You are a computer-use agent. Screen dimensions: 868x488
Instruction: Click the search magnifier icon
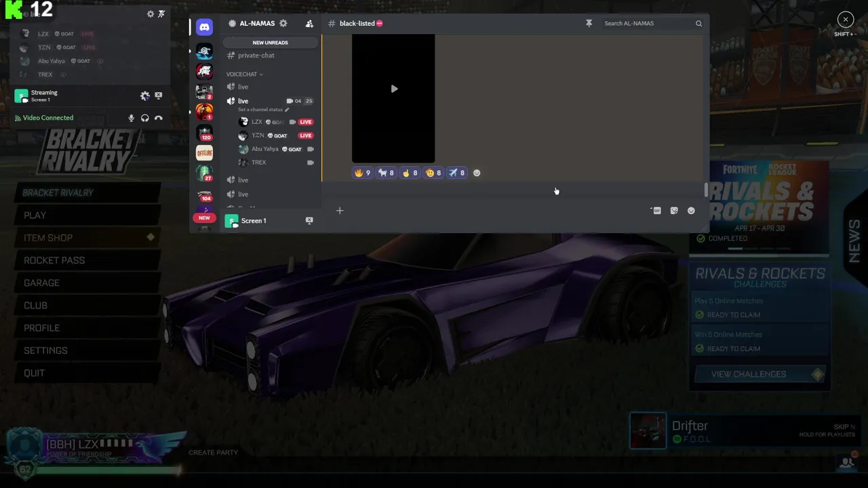point(698,23)
